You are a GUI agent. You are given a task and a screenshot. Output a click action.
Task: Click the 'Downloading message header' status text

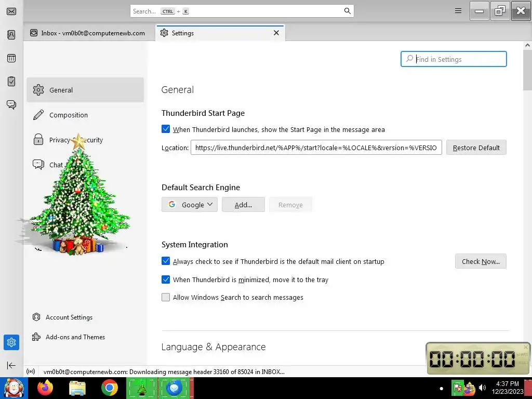(x=164, y=371)
